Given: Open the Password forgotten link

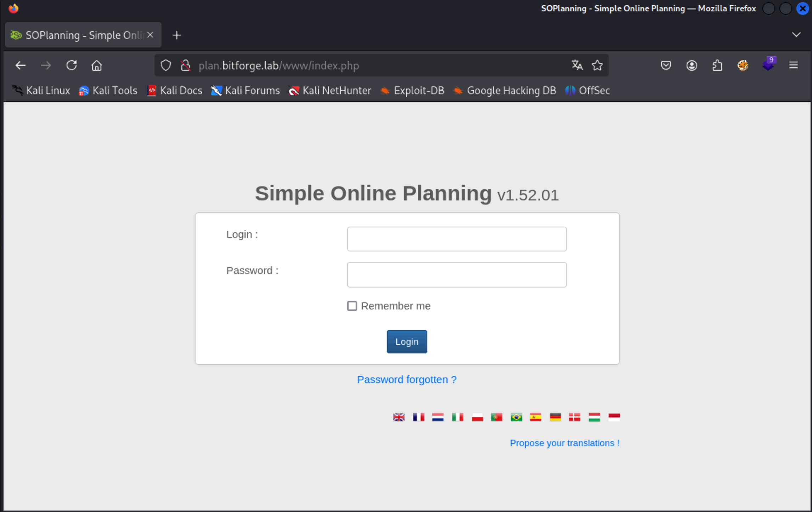Looking at the screenshot, I should (x=407, y=379).
